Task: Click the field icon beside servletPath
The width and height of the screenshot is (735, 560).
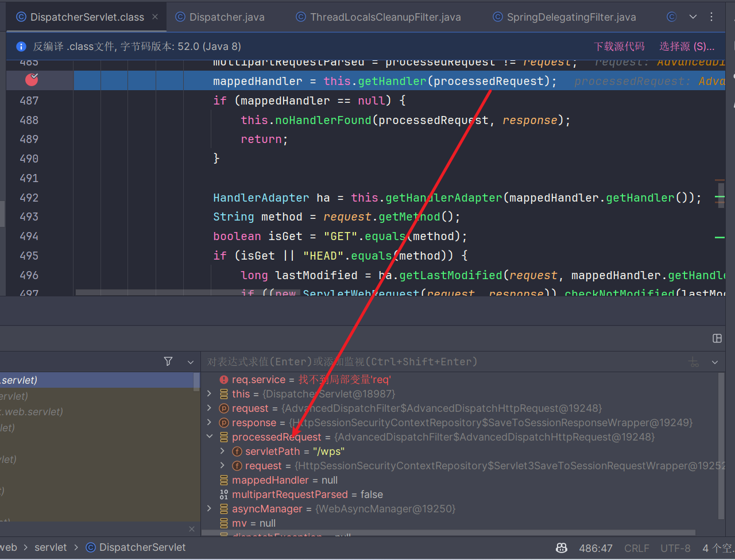Action: pyautogui.click(x=237, y=451)
